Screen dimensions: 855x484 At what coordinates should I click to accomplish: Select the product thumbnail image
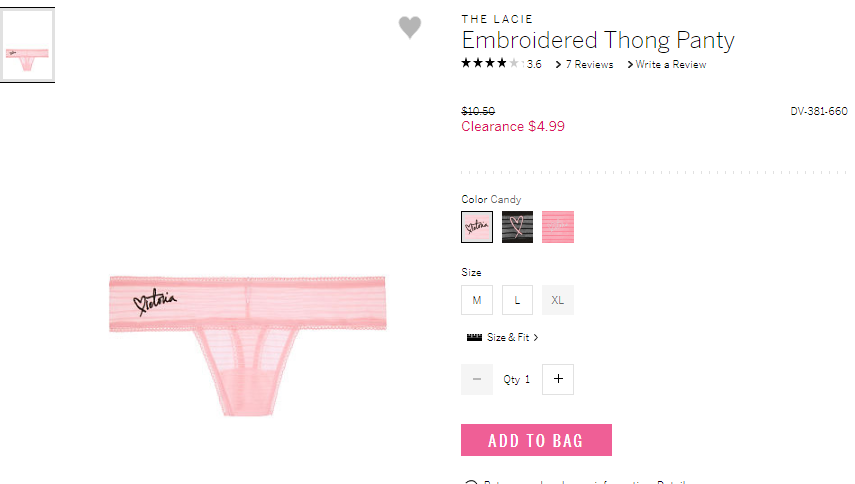[x=27, y=45]
